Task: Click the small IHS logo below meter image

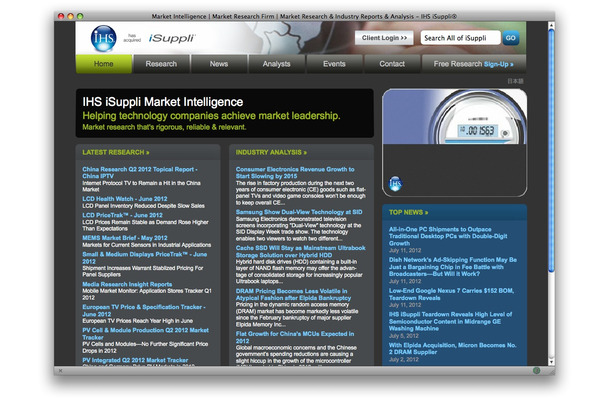Action: 395,184
